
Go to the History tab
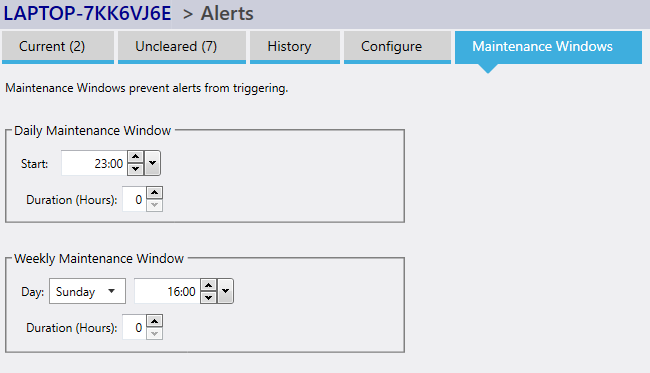[x=295, y=47]
